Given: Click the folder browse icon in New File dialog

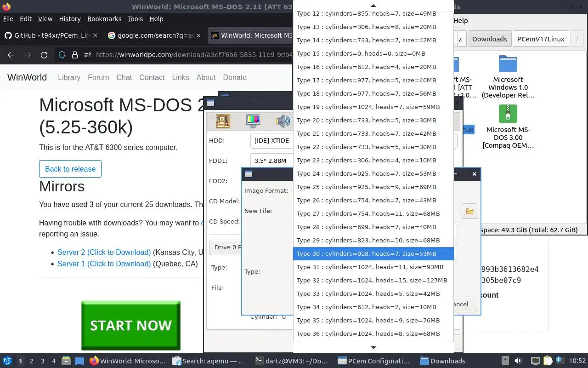Looking at the screenshot, I should click(469, 211).
